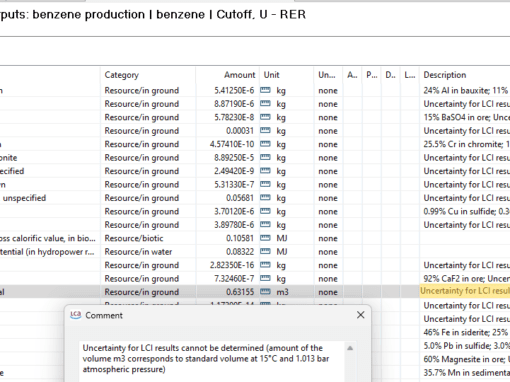Sort by the Unit column header
The image size is (510, 382).
[287, 75]
